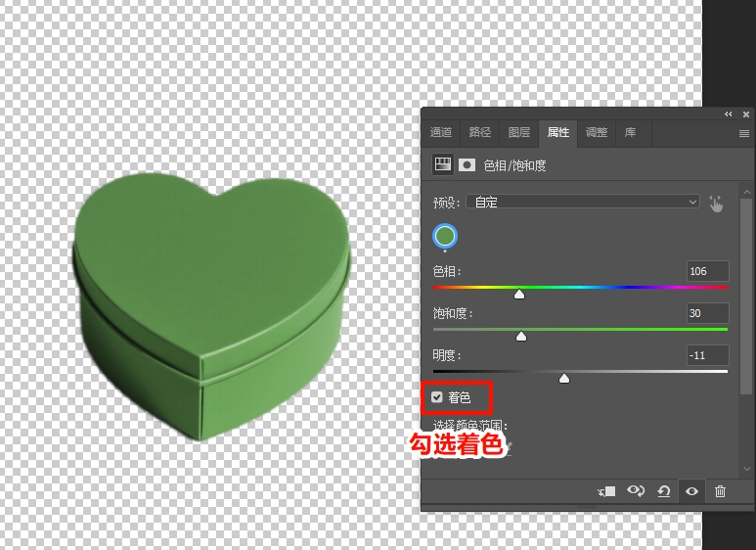Screen dimensions: 756x550
Task: Click the 明度 value input field
Action: point(708,355)
